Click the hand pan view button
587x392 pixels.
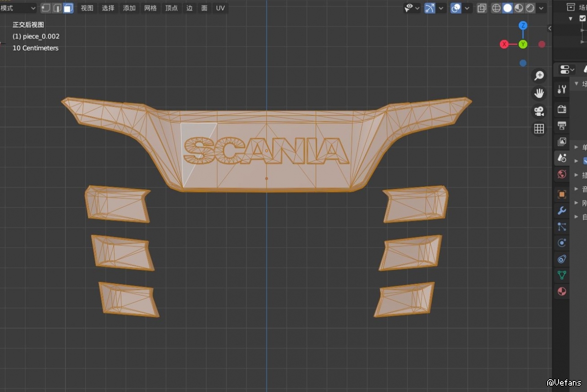click(x=539, y=93)
